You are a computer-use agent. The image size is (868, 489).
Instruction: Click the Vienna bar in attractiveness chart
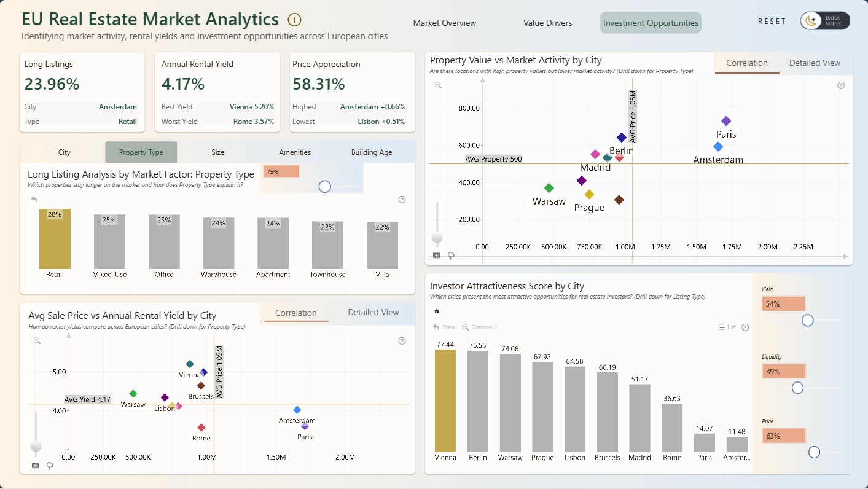pyautogui.click(x=445, y=401)
